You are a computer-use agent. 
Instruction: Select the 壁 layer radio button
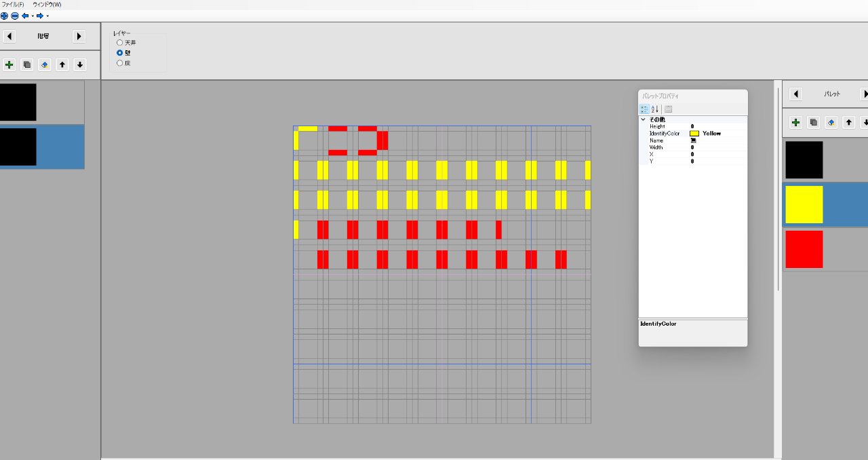tap(120, 53)
